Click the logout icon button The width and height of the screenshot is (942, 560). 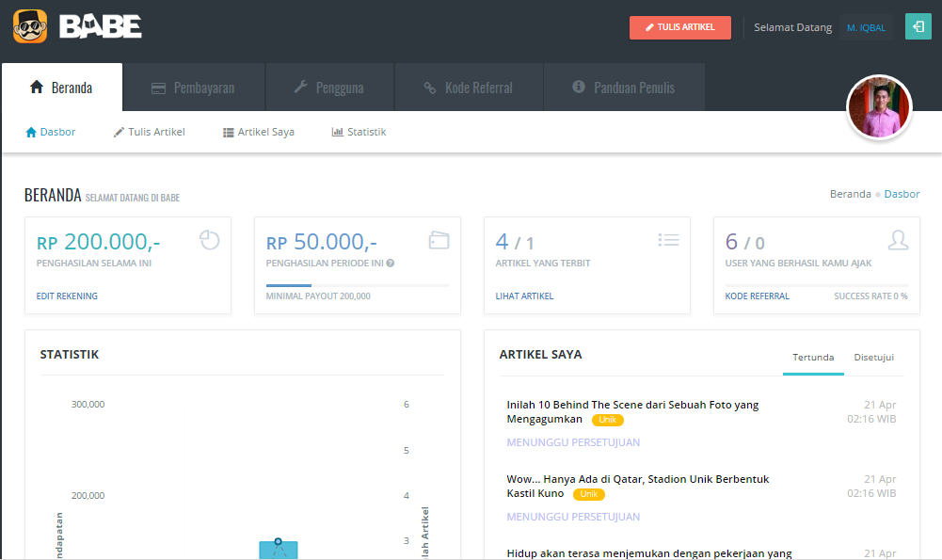tap(918, 27)
